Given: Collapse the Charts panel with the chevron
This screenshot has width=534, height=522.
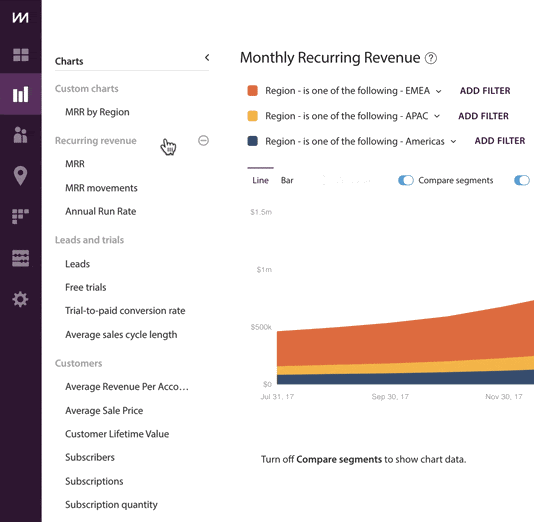Looking at the screenshot, I should tap(207, 58).
